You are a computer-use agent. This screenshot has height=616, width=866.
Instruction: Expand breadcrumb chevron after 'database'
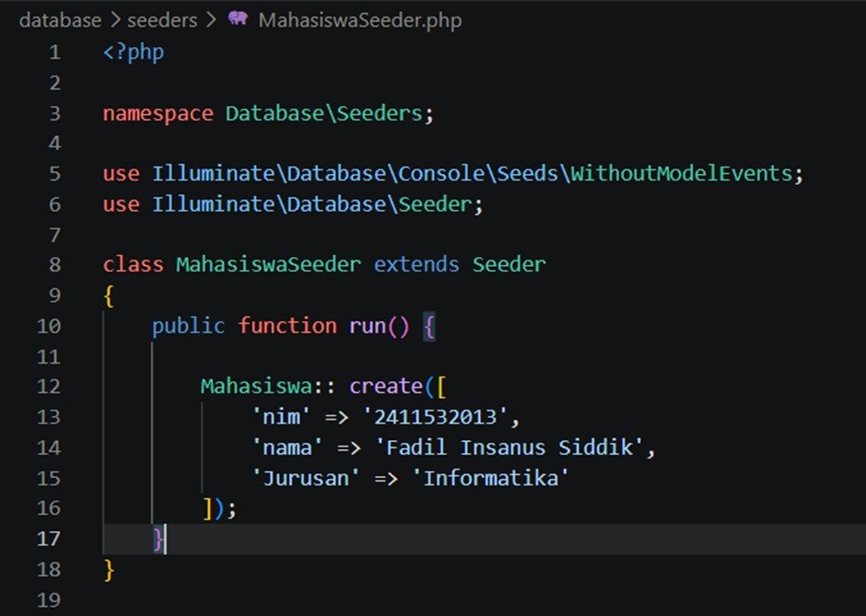(115, 20)
